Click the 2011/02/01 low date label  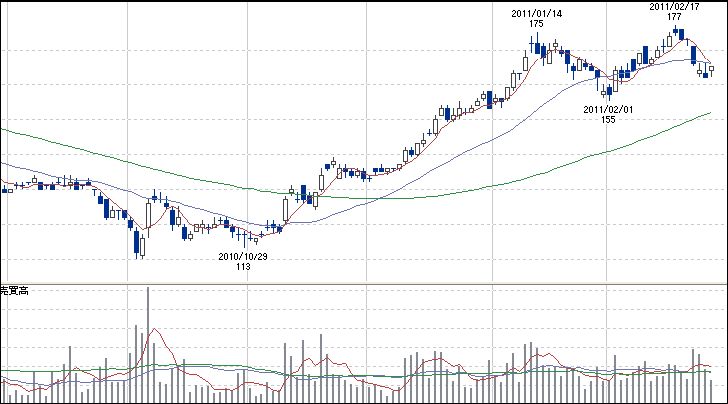608,108
